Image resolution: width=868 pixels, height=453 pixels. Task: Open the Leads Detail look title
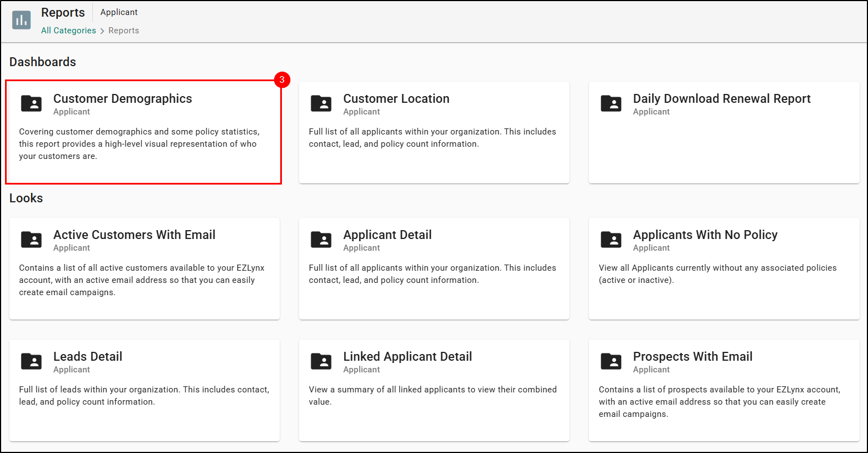[88, 357]
